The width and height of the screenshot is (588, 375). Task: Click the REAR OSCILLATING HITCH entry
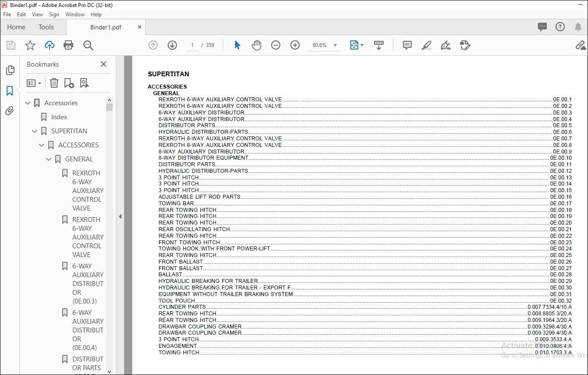pos(194,229)
